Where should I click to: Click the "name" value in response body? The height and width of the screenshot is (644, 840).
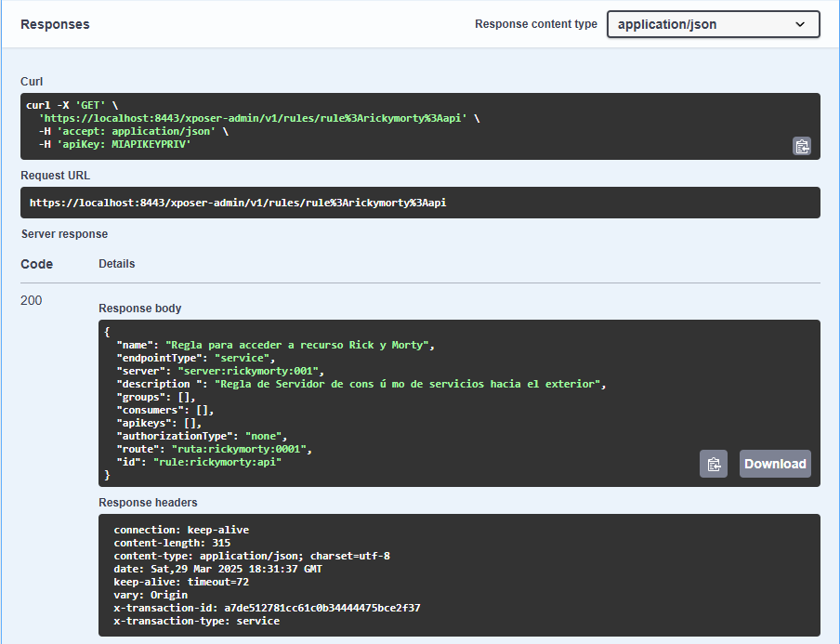click(x=297, y=345)
